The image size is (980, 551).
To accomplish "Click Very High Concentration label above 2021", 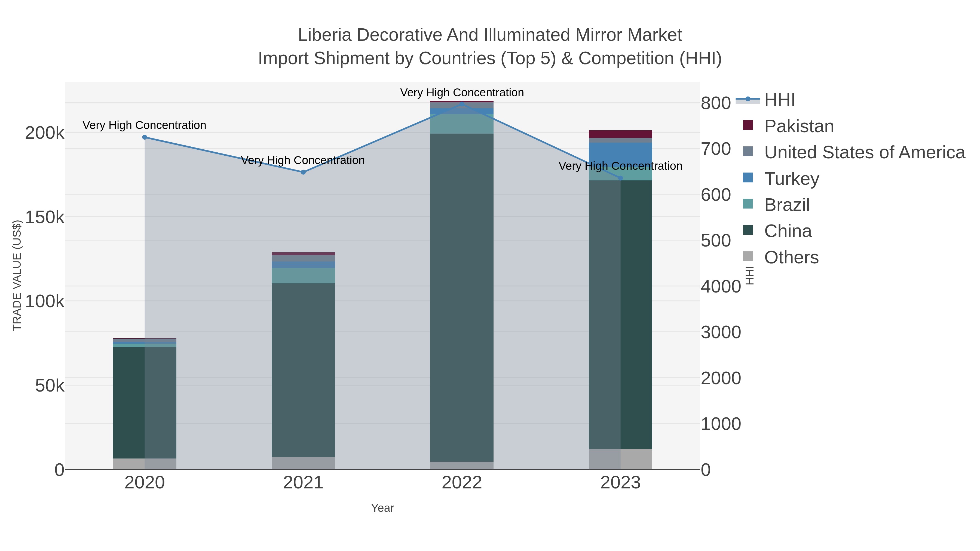I will (303, 160).
